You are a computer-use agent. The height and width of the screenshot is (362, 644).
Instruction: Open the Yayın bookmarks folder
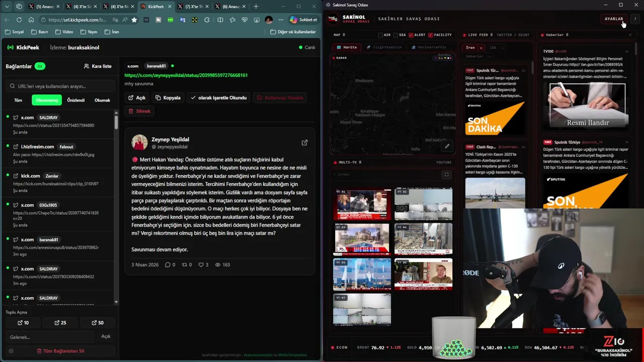point(88,32)
